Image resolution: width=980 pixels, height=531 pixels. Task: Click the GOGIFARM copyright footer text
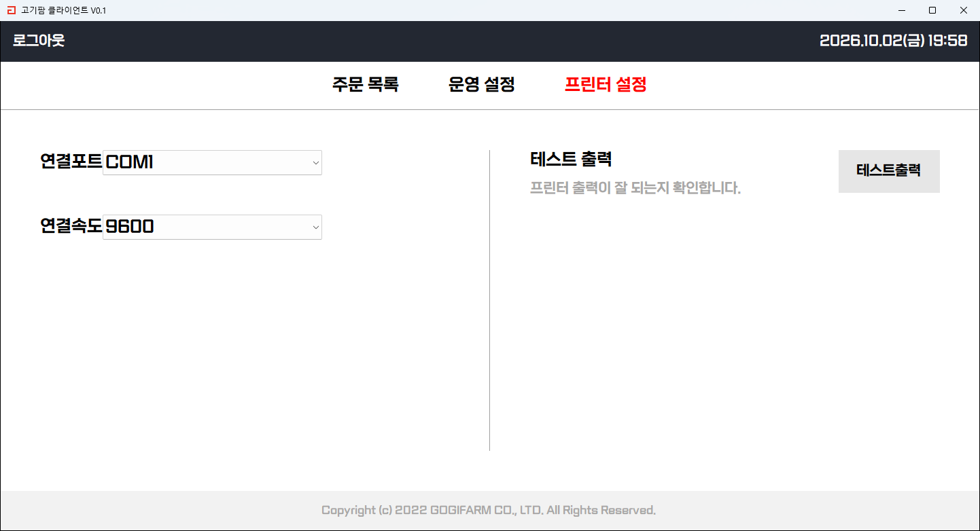[x=489, y=510]
